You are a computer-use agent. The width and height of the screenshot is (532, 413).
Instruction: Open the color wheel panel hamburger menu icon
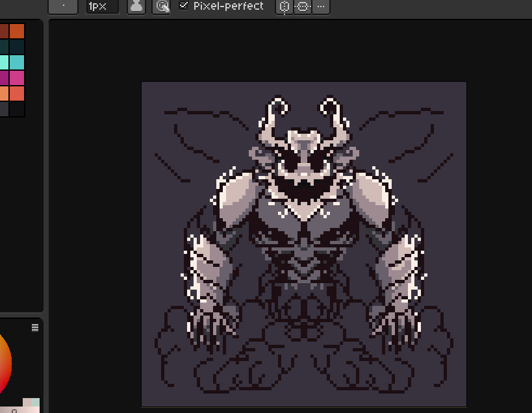tap(34, 328)
